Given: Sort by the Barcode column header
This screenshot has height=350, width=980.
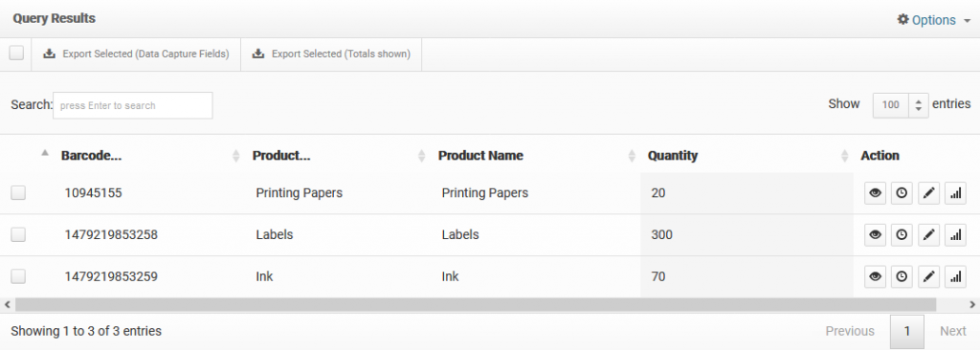Looking at the screenshot, I should coord(91,156).
